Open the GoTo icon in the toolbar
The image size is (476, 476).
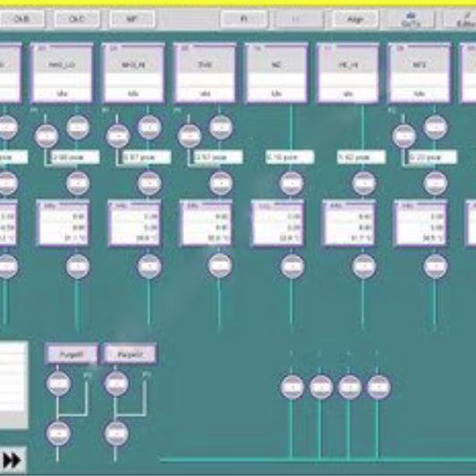click(x=411, y=19)
